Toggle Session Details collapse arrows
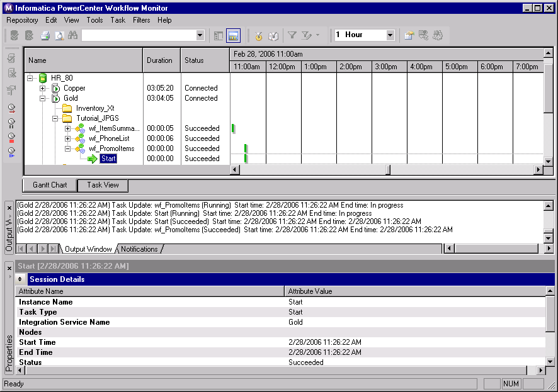558x392 pixels. coord(20,279)
